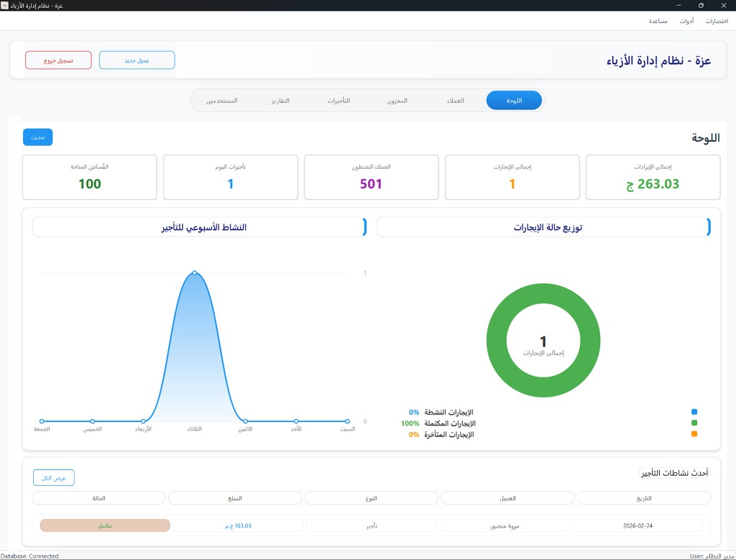Viewport: 736px width, 560px height.
Task: Click عرض الكل to view all rental activities
Action: point(53,477)
